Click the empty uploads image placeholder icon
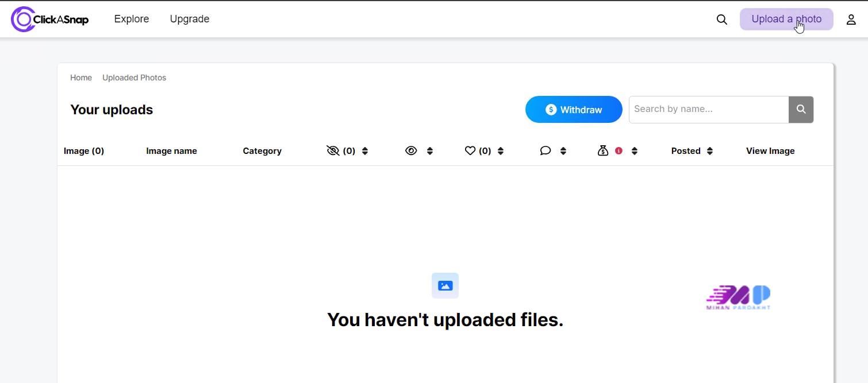 click(445, 285)
